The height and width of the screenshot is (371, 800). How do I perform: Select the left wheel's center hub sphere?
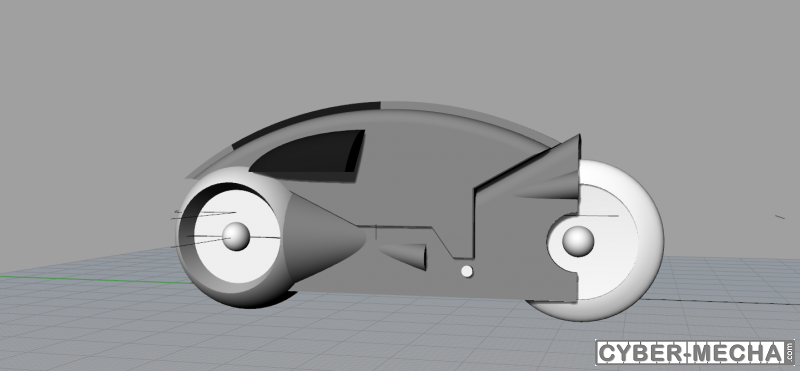(x=236, y=236)
